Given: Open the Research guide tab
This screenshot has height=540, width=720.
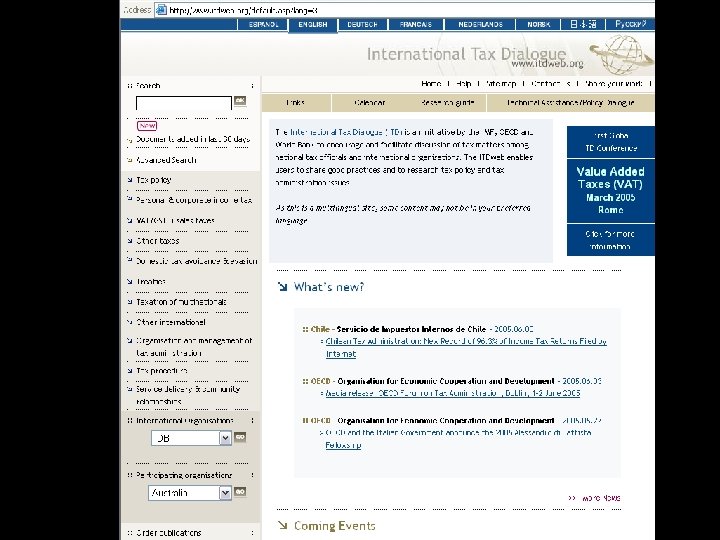Looking at the screenshot, I should (x=448, y=103).
